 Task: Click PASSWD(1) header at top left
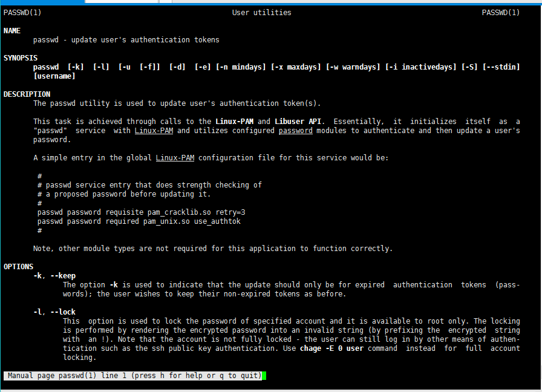click(x=22, y=13)
